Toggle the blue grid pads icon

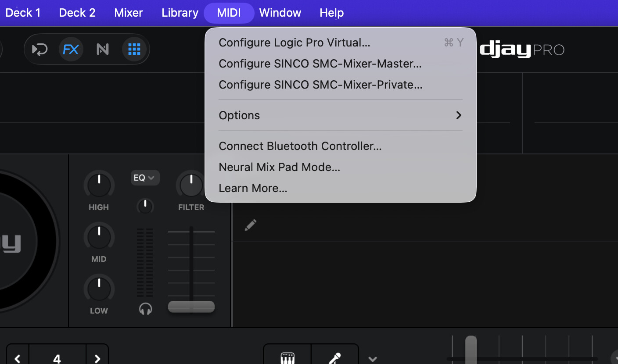(134, 49)
